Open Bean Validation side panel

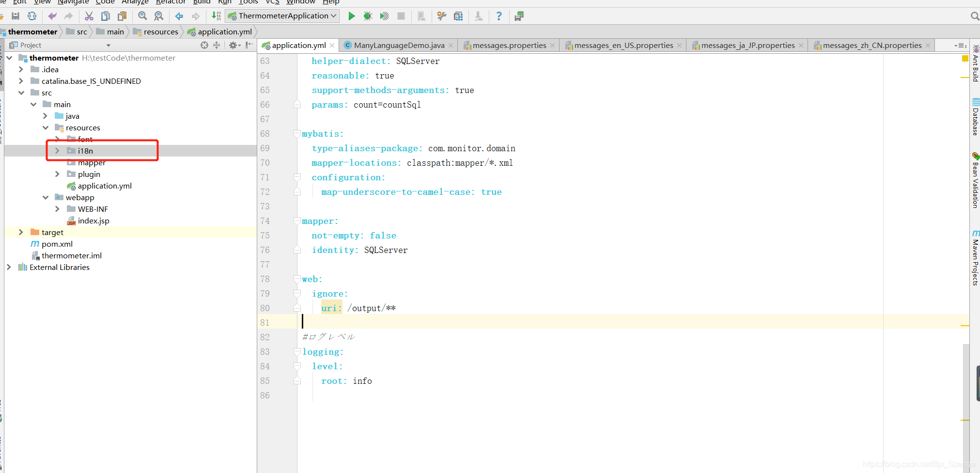975,180
